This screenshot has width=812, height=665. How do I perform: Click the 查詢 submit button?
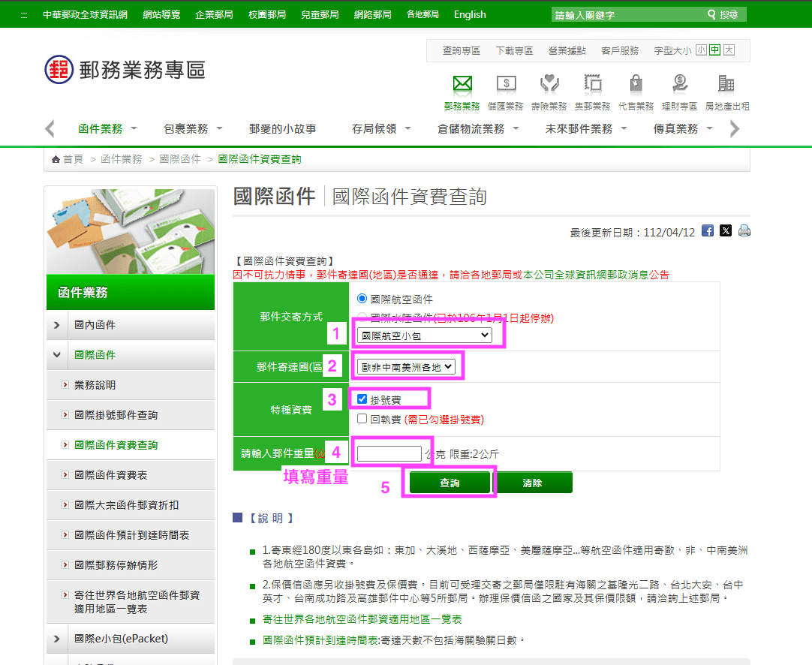tap(450, 483)
